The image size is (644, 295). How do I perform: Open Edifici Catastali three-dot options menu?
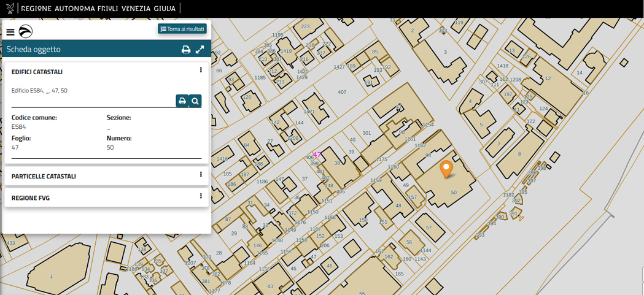click(x=201, y=71)
